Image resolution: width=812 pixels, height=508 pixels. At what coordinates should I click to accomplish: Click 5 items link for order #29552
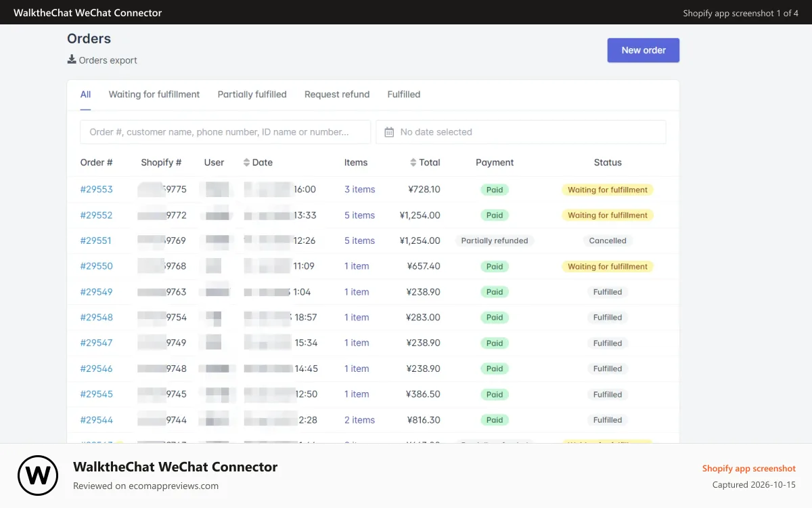click(x=359, y=215)
